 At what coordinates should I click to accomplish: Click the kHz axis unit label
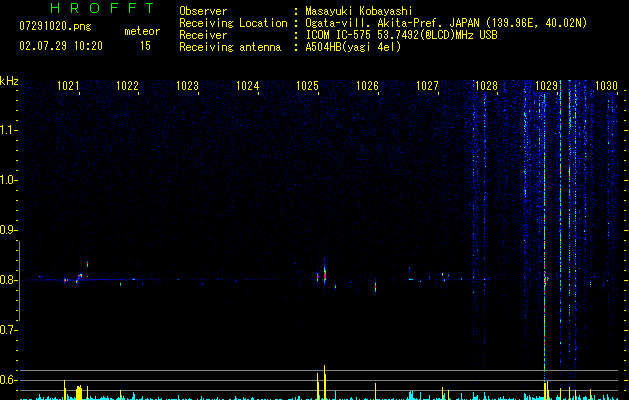pos(9,81)
